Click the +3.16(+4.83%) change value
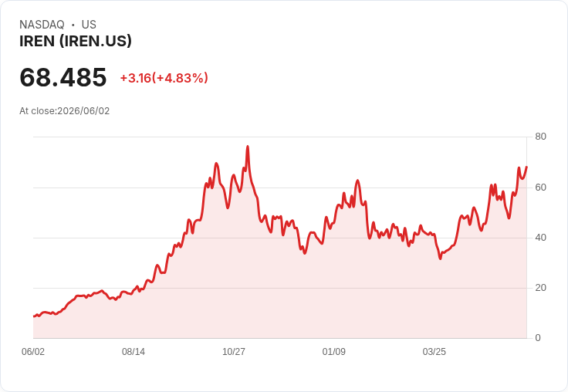The image size is (568, 392). click(x=164, y=78)
